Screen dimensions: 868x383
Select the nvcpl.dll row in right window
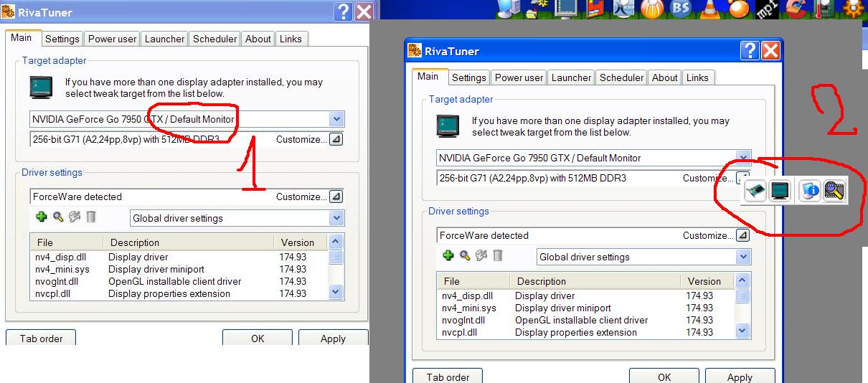pos(586,332)
